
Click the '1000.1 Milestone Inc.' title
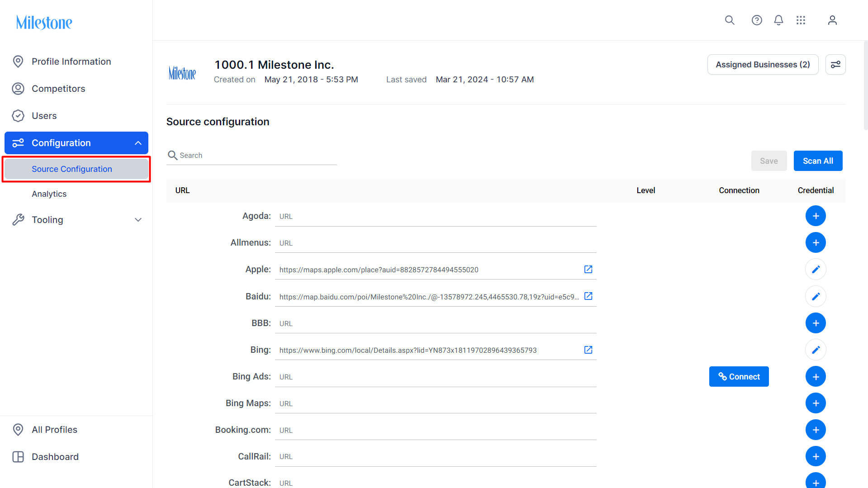point(274,65)
